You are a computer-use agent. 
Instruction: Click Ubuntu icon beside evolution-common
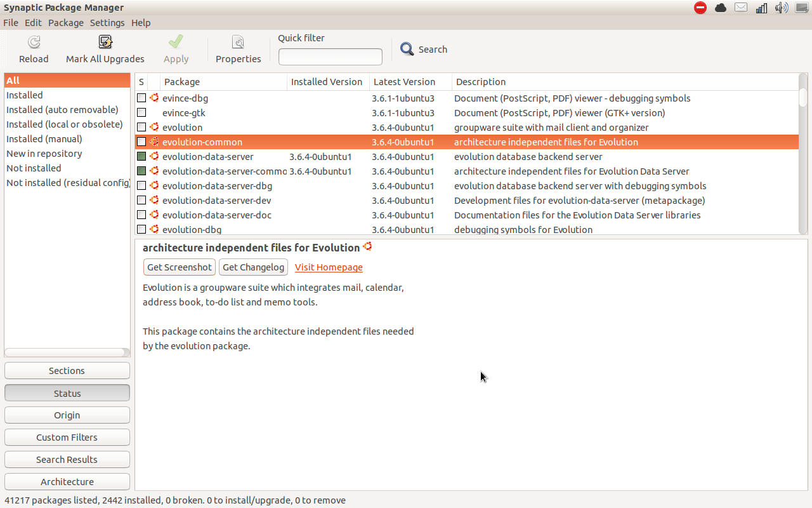(154, 142)
